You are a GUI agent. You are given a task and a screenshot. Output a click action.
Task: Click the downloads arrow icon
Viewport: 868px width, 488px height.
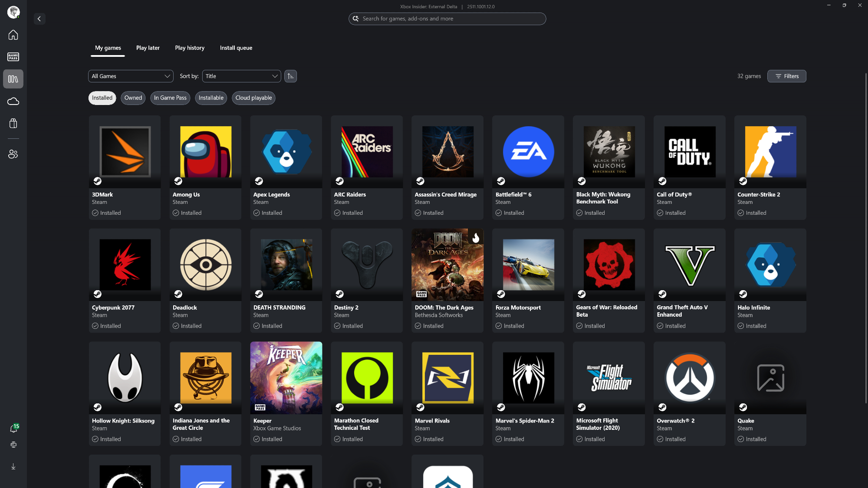click(x=13, y=466)
